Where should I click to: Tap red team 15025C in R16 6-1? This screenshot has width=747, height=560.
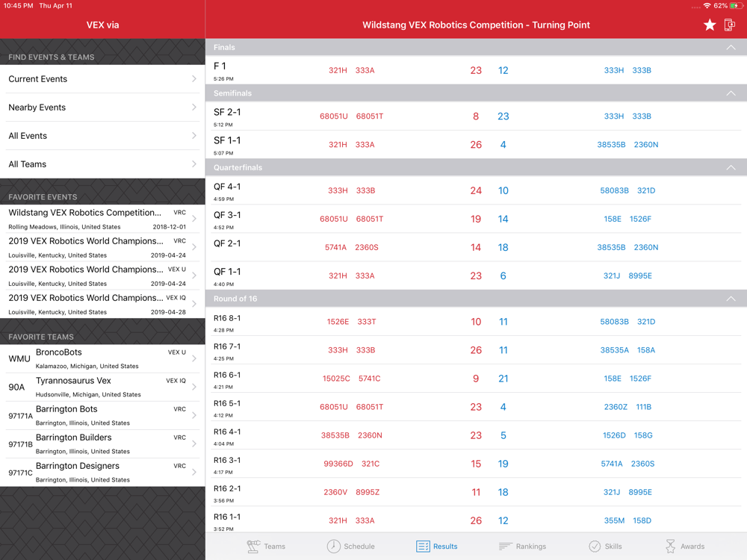(336, 379)
